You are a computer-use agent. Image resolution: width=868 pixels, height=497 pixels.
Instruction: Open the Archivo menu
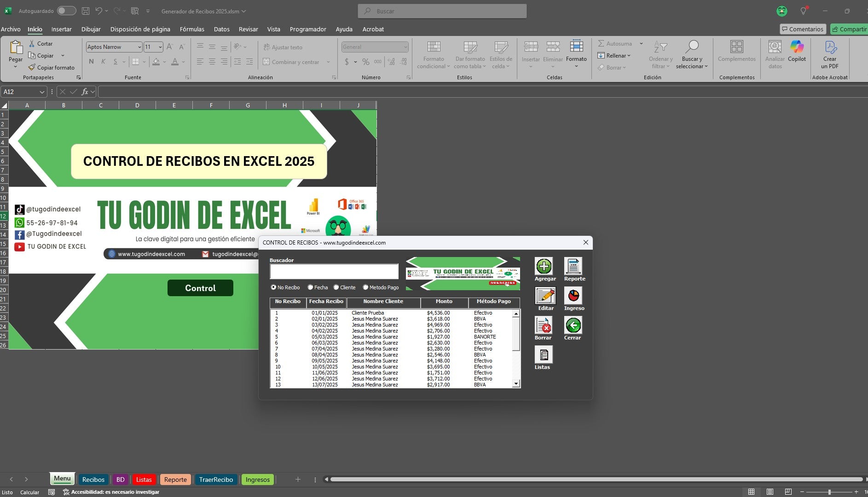(x=11, y=29)
